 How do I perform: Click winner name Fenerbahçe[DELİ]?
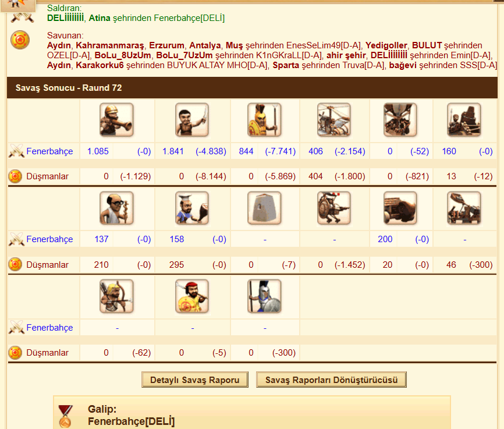coord(131,421)
